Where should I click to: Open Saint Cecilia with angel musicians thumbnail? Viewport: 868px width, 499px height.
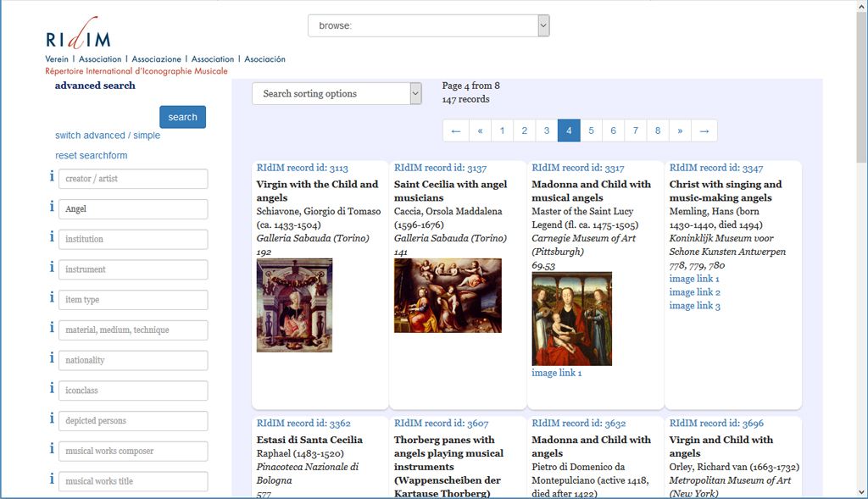(448, 296)
